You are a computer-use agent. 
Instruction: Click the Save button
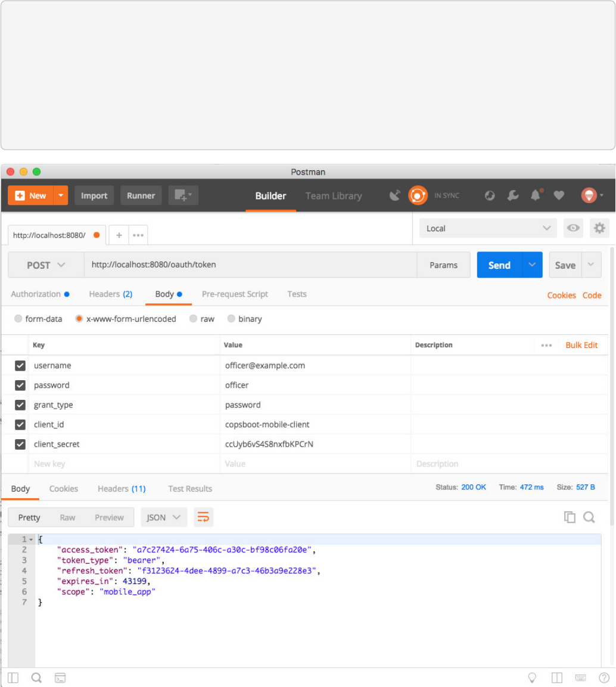click(565, 265)
